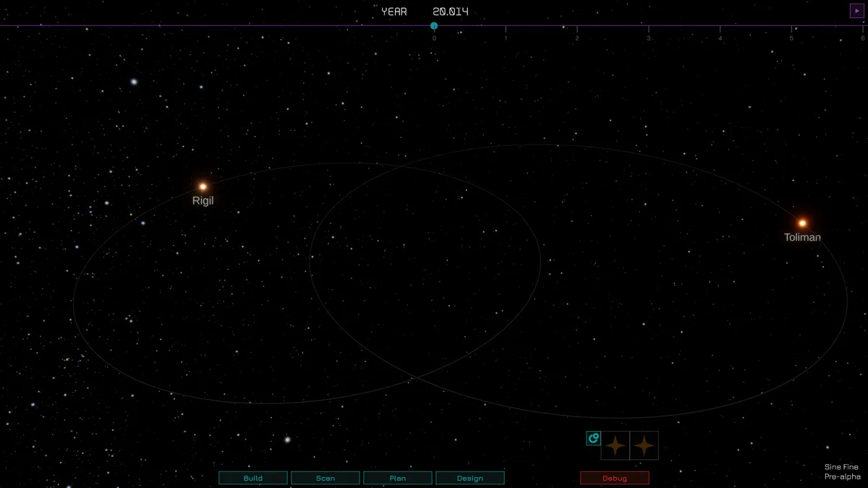Viewport: 868px width, 488px height.
Task: Open the Build menu
Action: (x=253, y=478)
